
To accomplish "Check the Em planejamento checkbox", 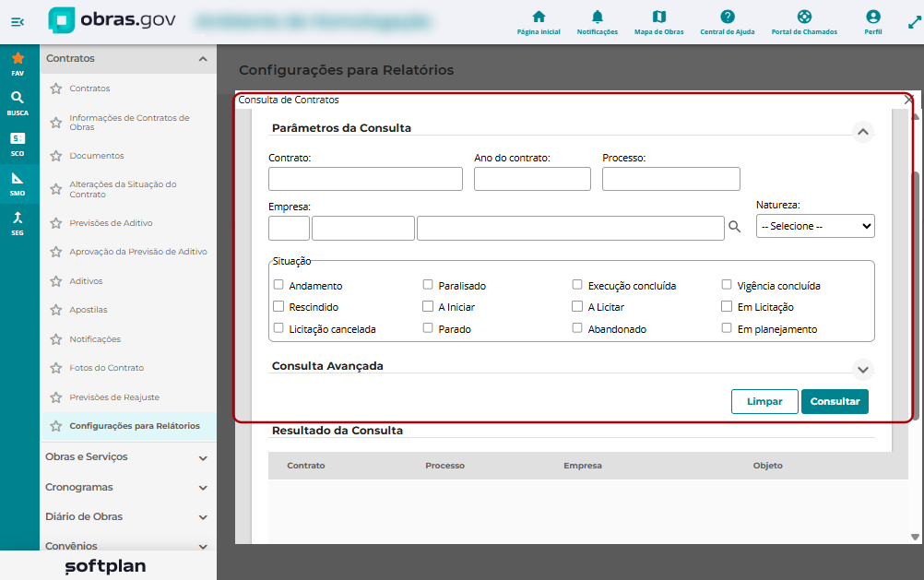I will point(727,327).
